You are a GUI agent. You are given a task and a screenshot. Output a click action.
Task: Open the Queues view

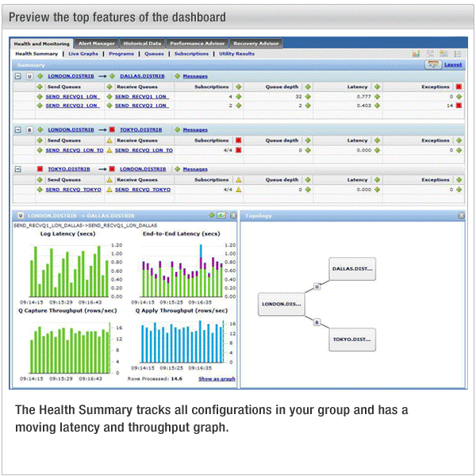pyautogui.click(x=154, y=54)
